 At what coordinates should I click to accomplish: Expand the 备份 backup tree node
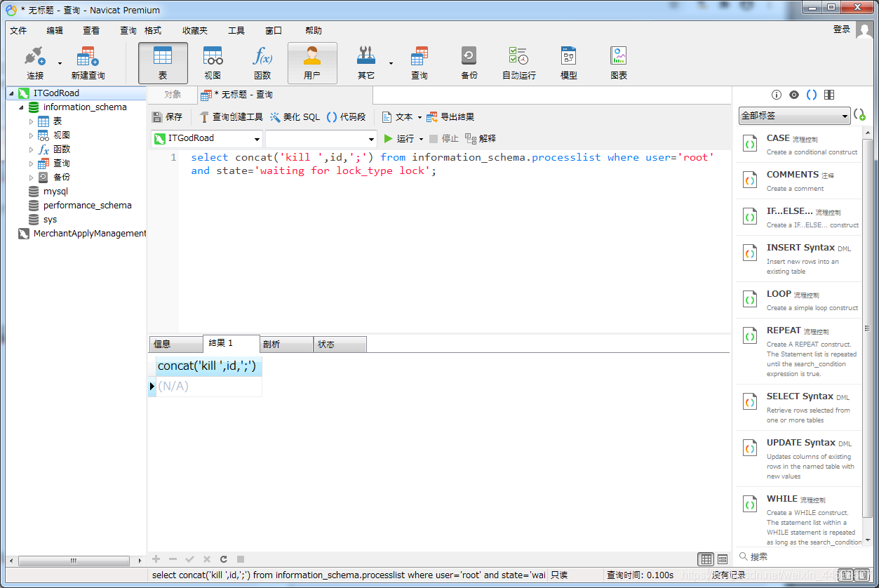tap(31, 178)
